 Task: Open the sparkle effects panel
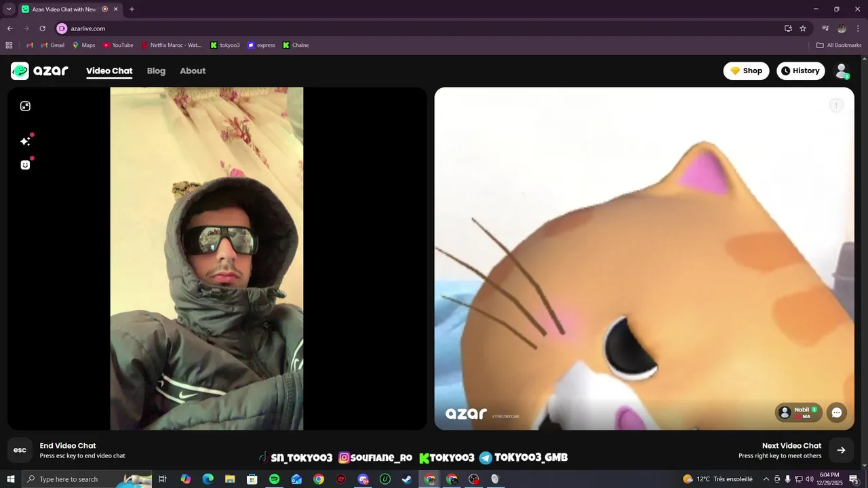point(25,141)
